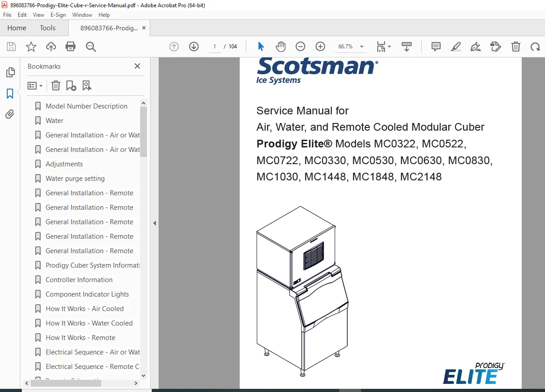Select the 896083766-Prodig... document tab
The height and width of the screenshot is (392, 545).
(109, 28)
